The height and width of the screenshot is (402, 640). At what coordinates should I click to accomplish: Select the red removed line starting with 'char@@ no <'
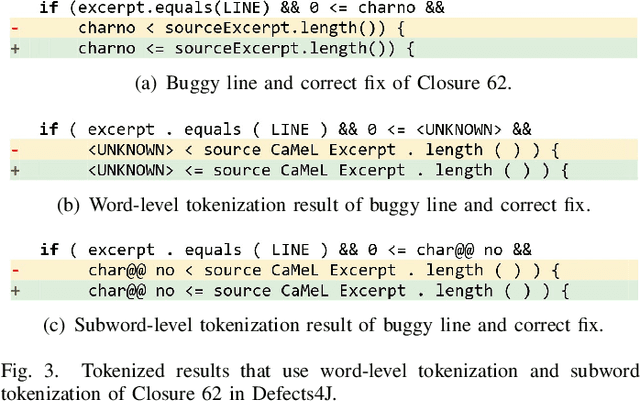tap(320, 270)
